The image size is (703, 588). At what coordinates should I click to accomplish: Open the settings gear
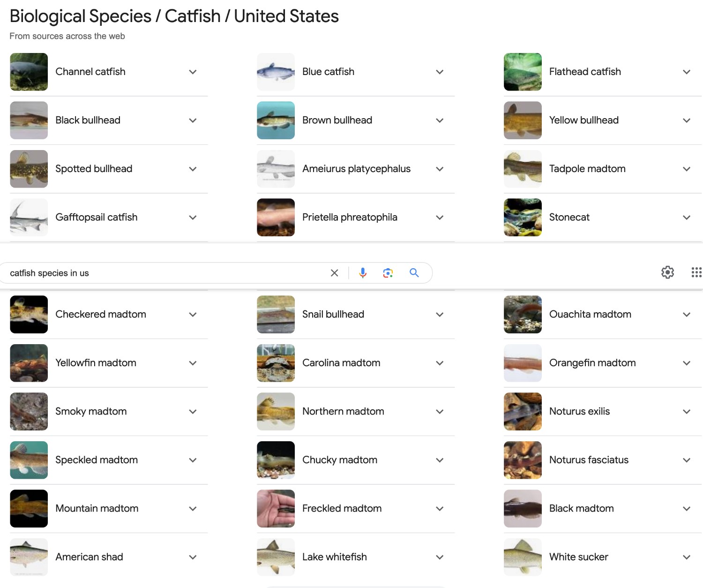point(667,272)
